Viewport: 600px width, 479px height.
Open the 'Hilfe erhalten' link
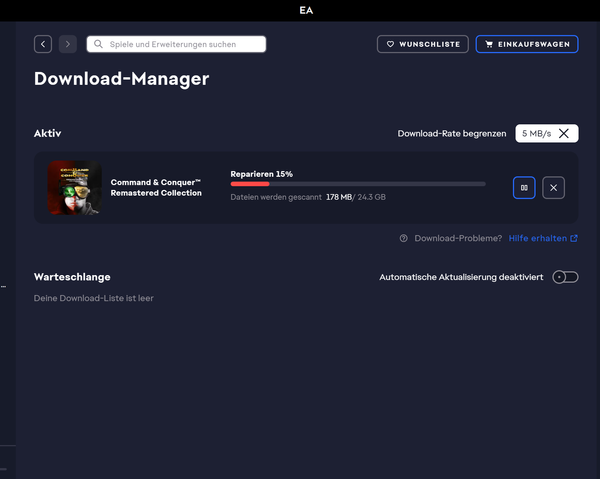[x=543, y=238]
